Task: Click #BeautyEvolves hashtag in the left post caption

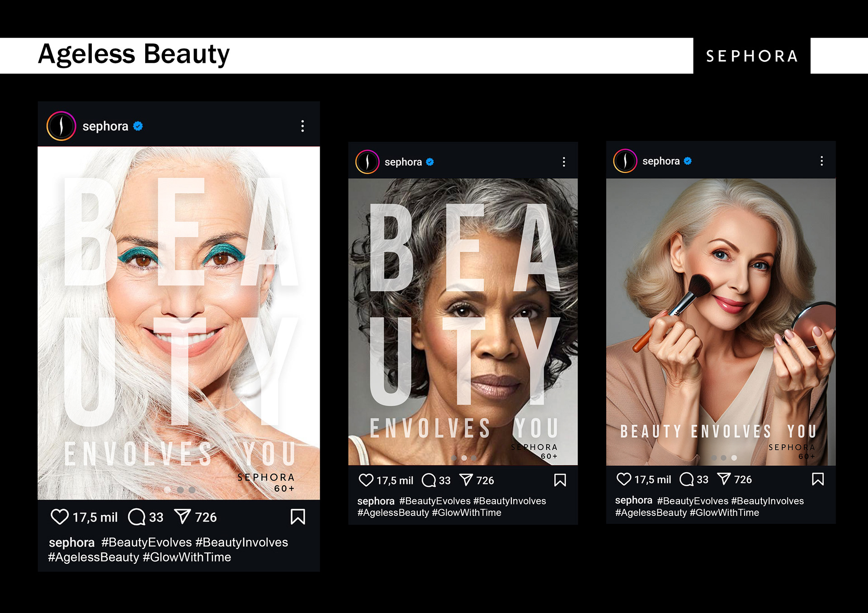Action: (146, 542)
